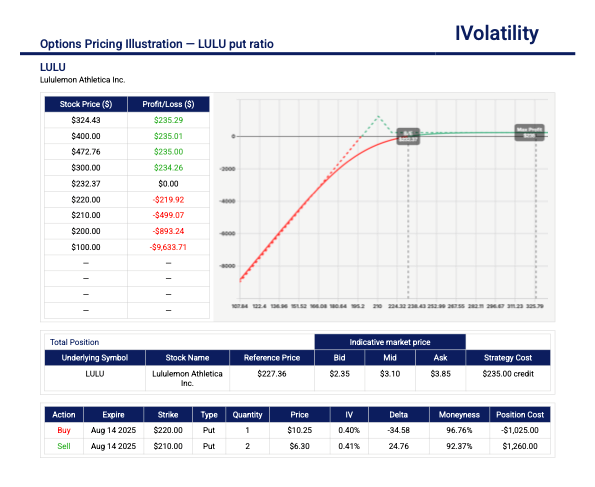The width and height of the screenshot is (595, 487).
Task: Click the 'Total Position' label
Action: (x=74, y=342)
